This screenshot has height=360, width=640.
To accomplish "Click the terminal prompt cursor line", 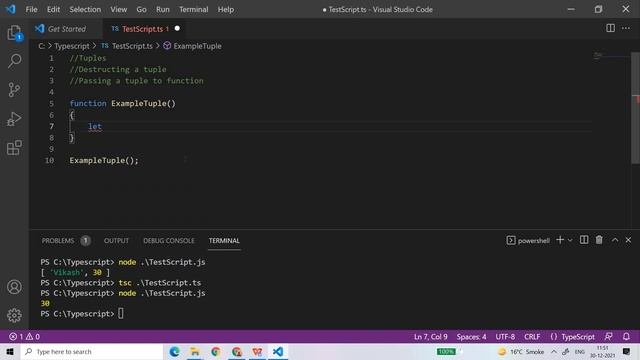I will tap(82, 313).
